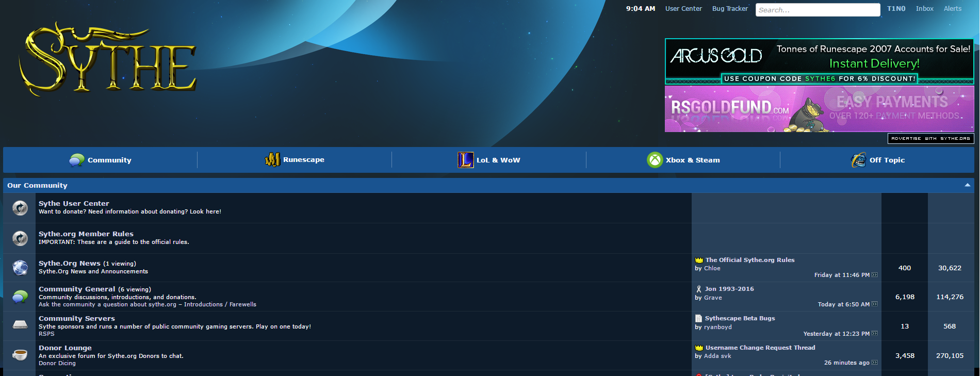Click the Community Servers drive icon
This screenshot has width=980, height=376.
(20, 325)
